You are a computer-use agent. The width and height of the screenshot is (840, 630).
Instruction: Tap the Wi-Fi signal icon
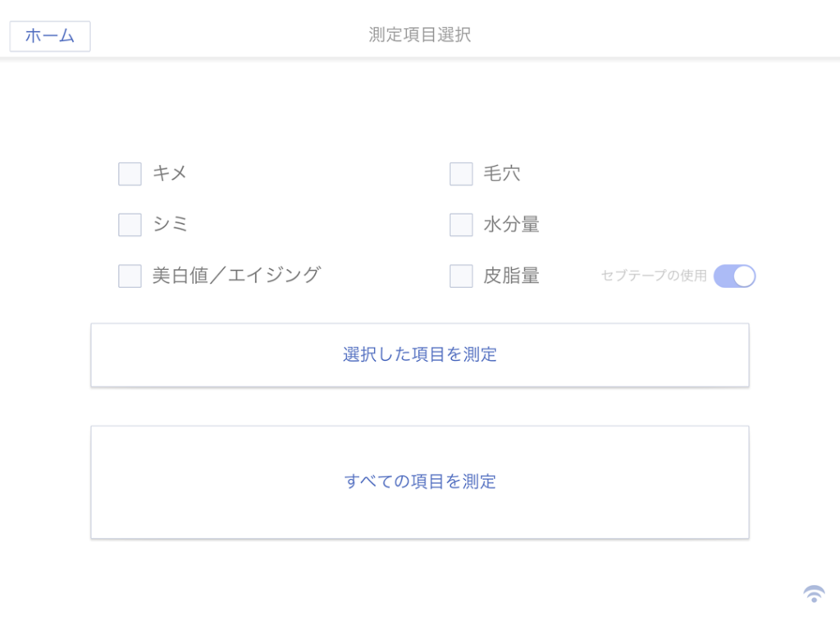tap(814, 594)
